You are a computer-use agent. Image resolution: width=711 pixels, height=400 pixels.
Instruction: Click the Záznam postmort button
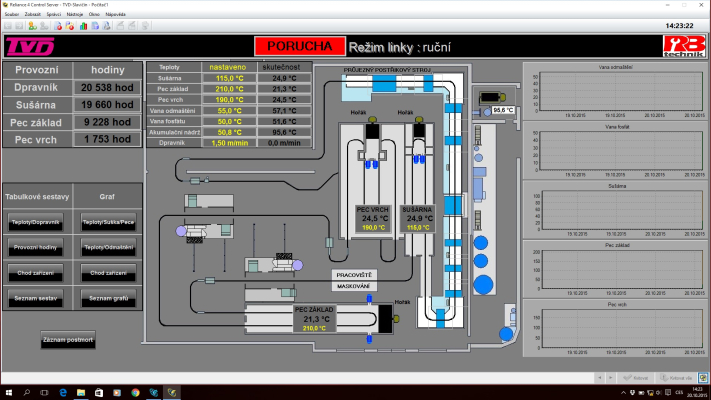(x=68, y=341)
